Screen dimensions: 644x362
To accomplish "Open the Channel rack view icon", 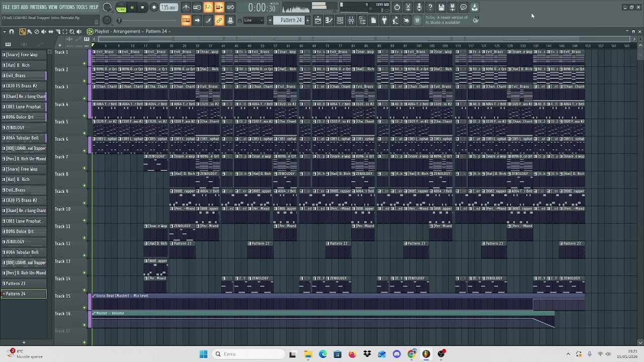I will 340,20.
